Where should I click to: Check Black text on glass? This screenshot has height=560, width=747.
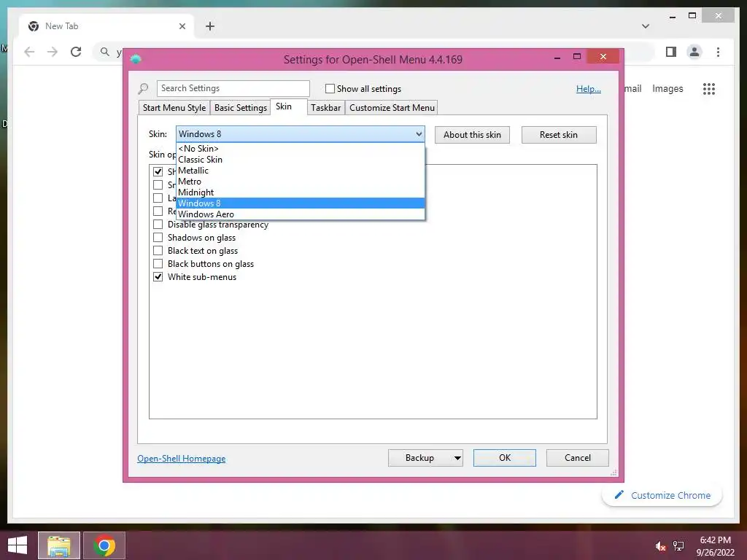pos(158,251)
